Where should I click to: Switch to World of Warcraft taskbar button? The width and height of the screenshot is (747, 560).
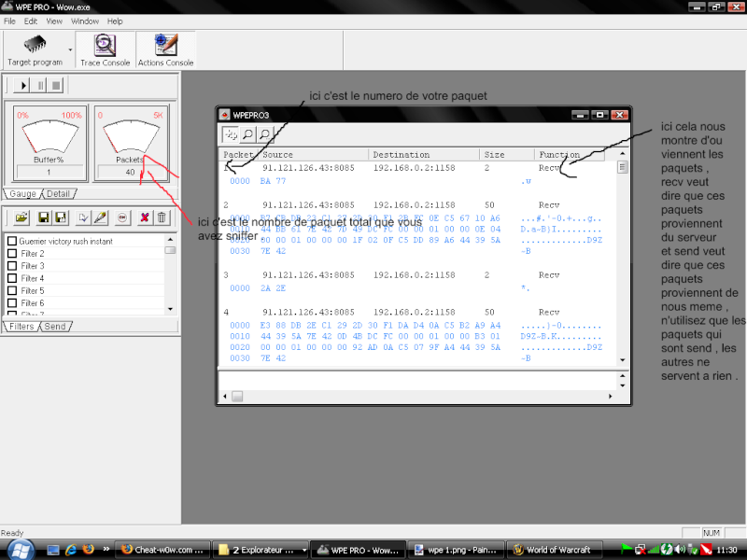click(554, 550)
